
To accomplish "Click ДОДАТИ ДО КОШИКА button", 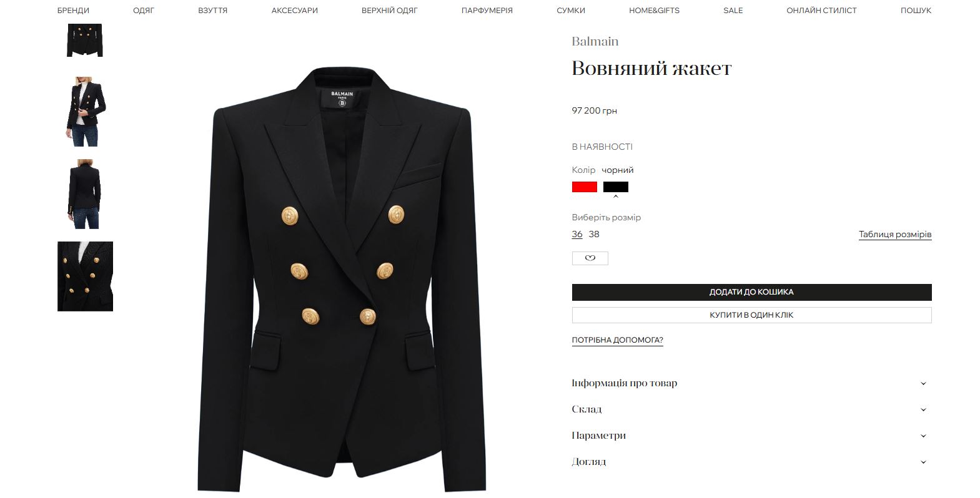I will pos(751,292).
